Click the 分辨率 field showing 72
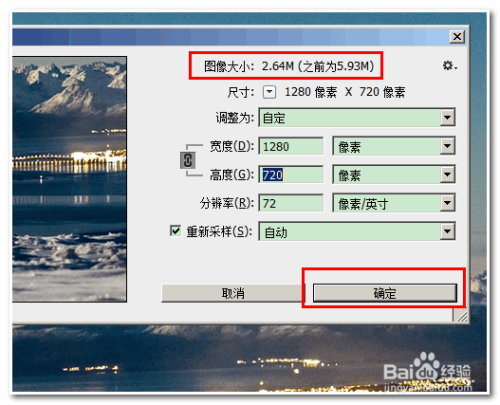The width and height of the screenshot is (500, 405). [x=291, y=203]
